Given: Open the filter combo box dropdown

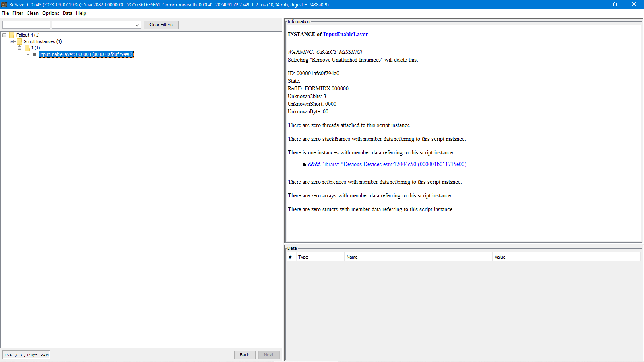Looking at the screenshot, I should (137, 25).
